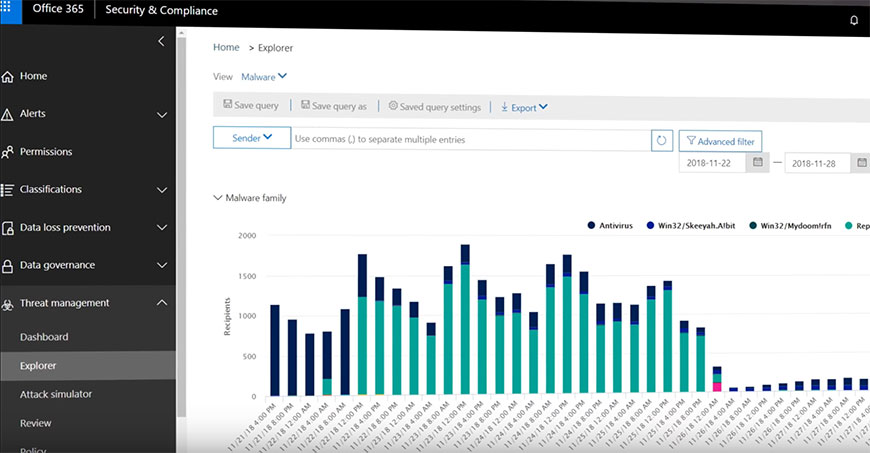This screenshot has height=453, width=870.
Task: Click the Home breadcrumb link
Action: 226,47
